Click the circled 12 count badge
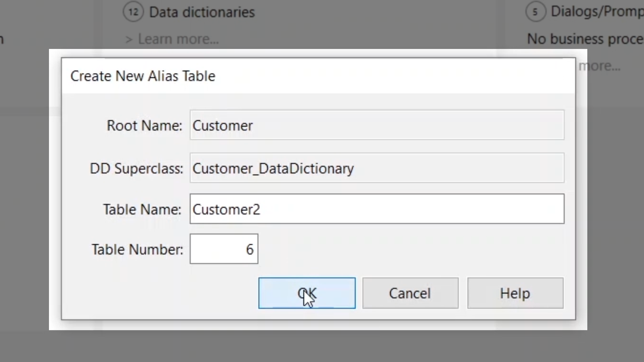 pos(133,12)
